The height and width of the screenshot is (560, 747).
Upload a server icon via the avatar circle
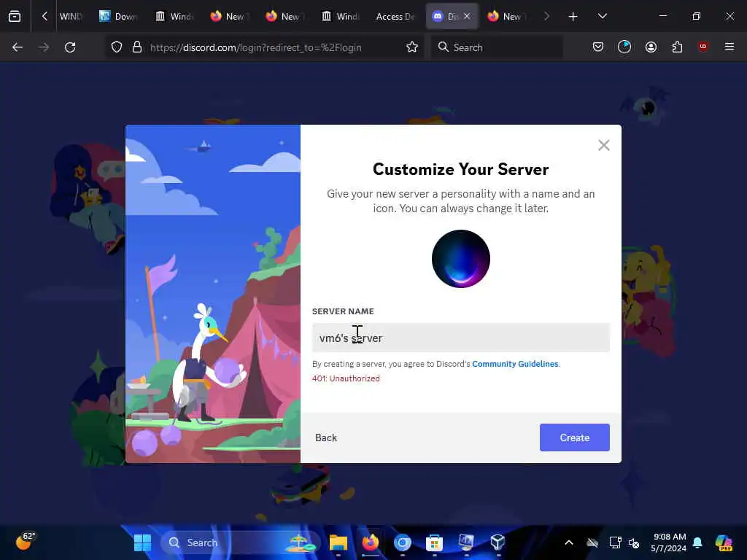[461, 259]
